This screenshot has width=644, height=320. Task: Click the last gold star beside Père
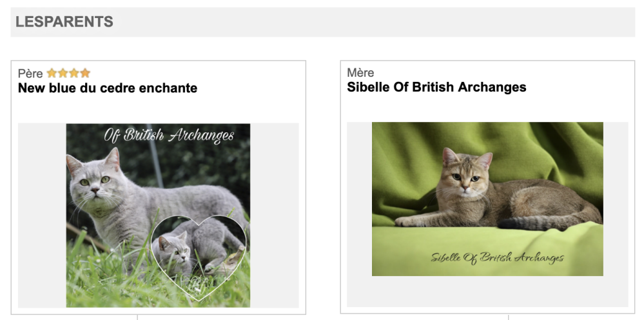pos(85,74)
